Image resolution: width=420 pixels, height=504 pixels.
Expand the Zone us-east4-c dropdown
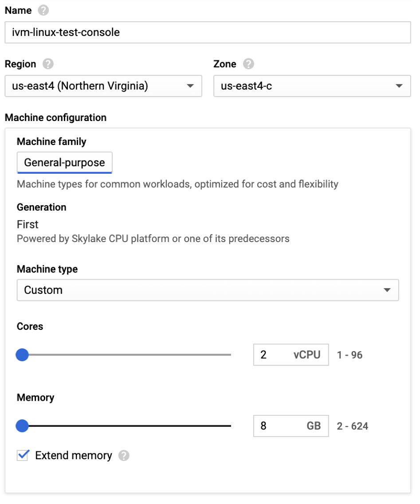pyautogui.click(x=312, y=86)
